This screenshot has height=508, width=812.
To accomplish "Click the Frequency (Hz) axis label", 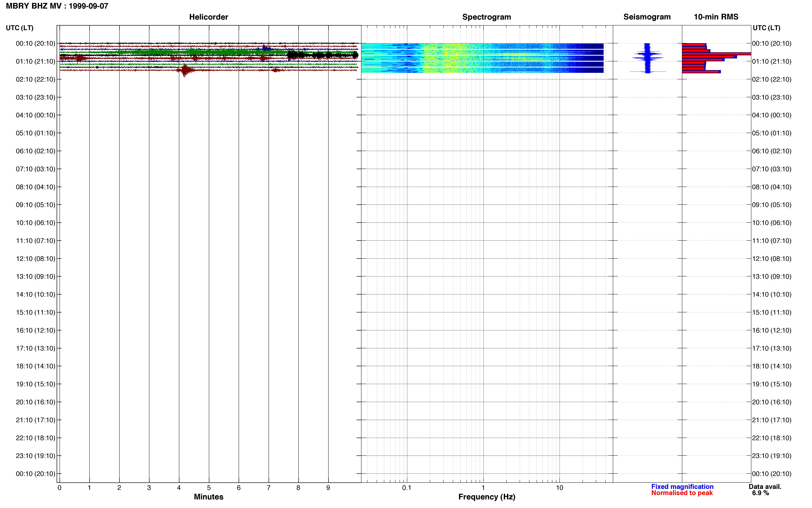I will coord(487,497).
